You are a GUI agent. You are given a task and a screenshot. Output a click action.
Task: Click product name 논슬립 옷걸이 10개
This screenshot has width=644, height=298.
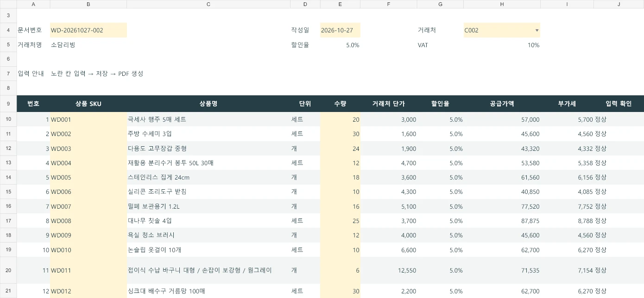point(154,250)
